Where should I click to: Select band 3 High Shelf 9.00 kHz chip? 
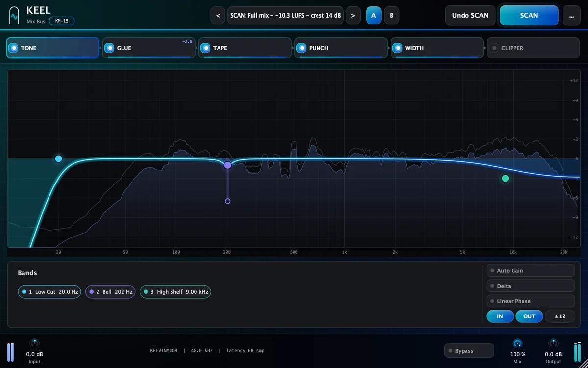(x=175, y=292)
